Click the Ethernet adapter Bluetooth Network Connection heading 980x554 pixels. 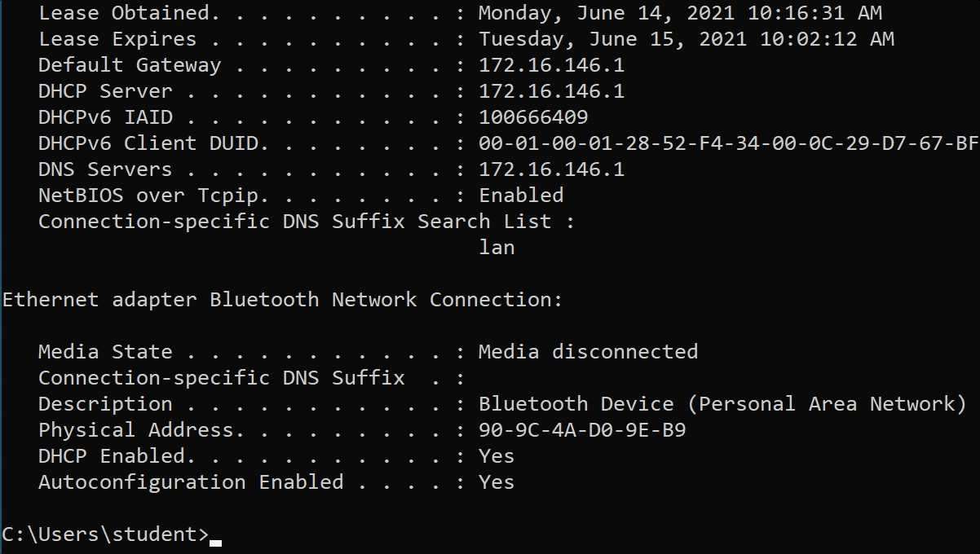282,300
